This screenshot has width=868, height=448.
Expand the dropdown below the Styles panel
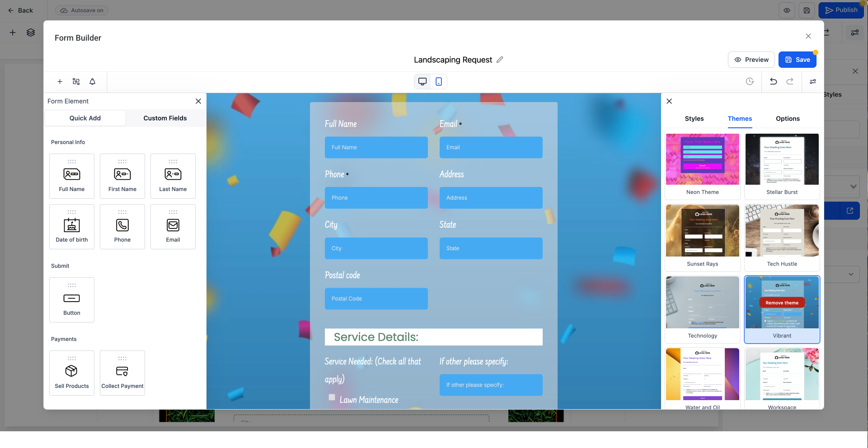pos(853,186)
